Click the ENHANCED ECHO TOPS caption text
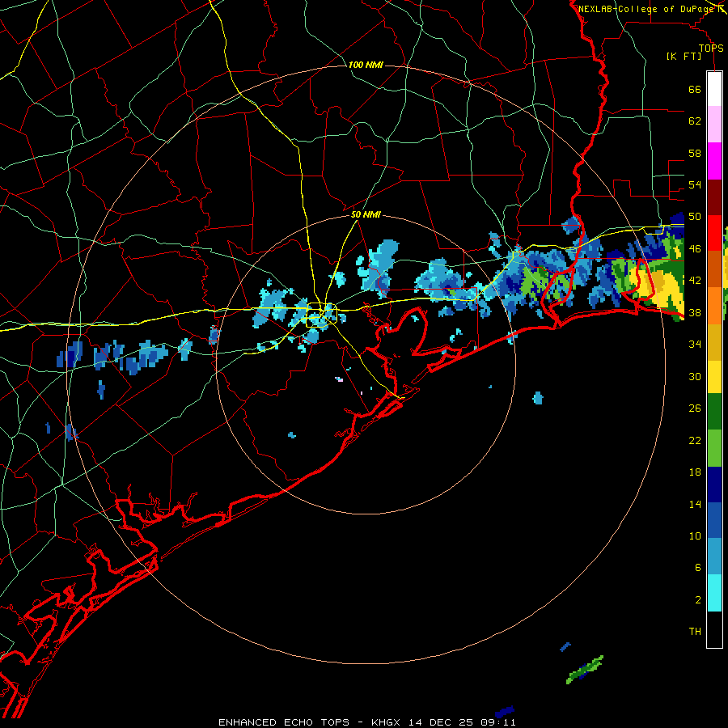The height and width of the screenshot is (728, 728). point(284,722)
